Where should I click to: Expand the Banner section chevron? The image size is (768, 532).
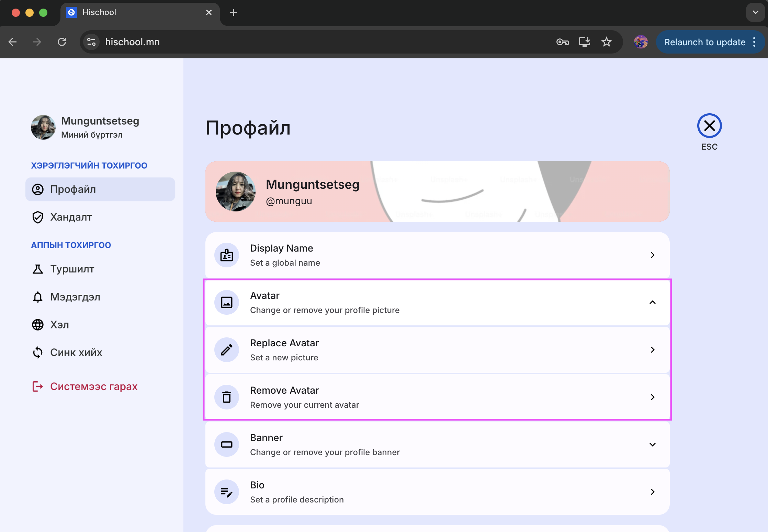tap(652, 444)
